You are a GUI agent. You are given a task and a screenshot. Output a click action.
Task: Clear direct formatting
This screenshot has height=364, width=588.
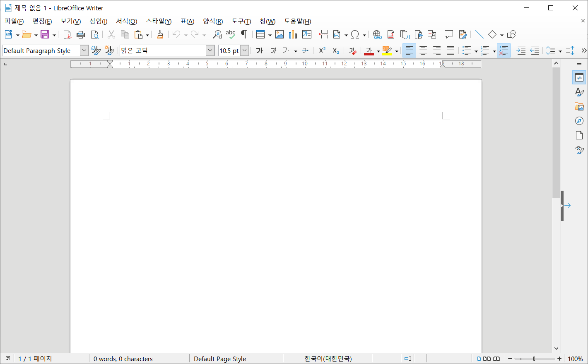click(352, 50)
